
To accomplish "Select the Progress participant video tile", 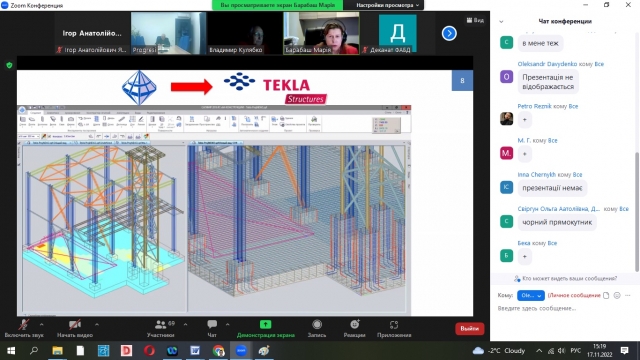I will coord(169,33).
